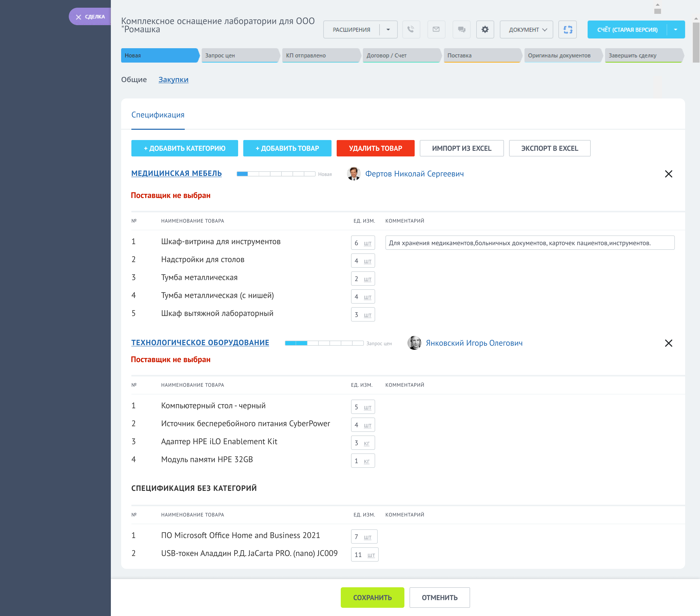Click the sync/refresh icon

[x=568, y=29]
